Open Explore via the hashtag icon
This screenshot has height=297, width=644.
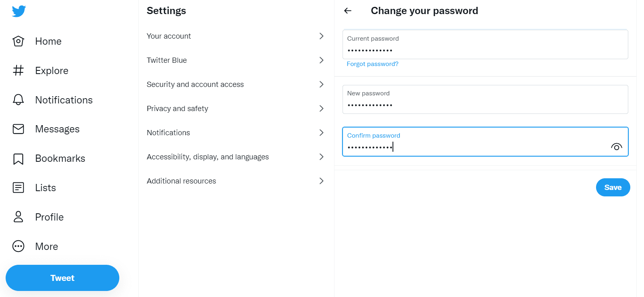[18, 70]
